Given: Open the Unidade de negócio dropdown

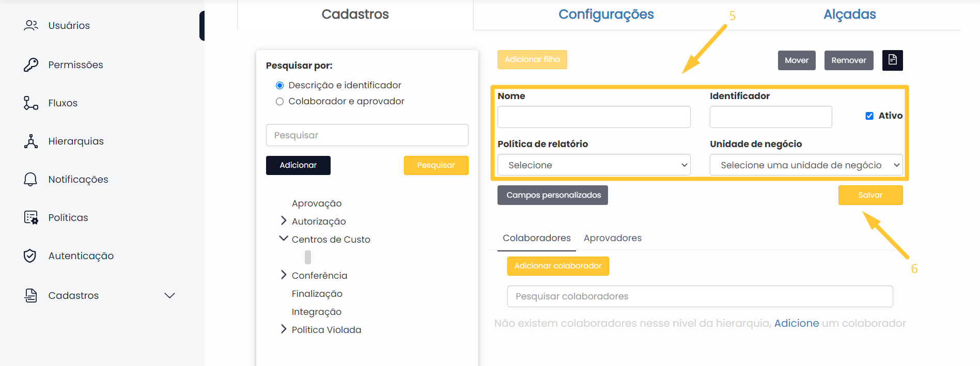Looking at the screenshot, I should coord(806,165).
